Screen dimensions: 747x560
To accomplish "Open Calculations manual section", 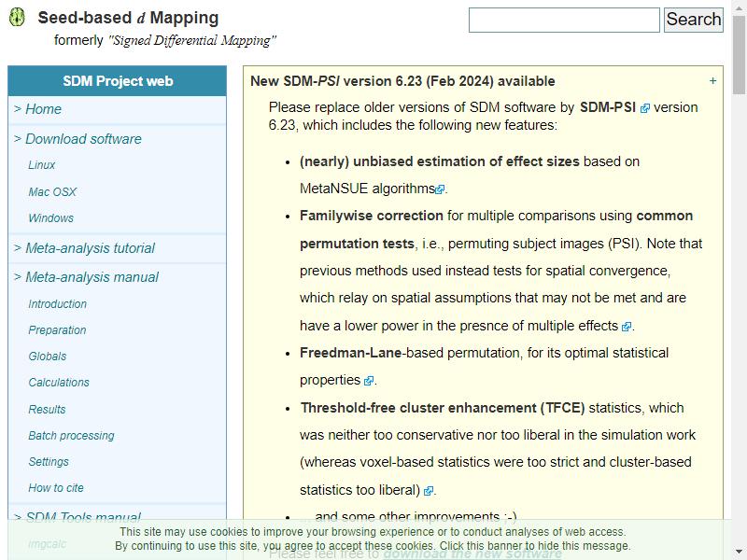I will pos(59,383).
